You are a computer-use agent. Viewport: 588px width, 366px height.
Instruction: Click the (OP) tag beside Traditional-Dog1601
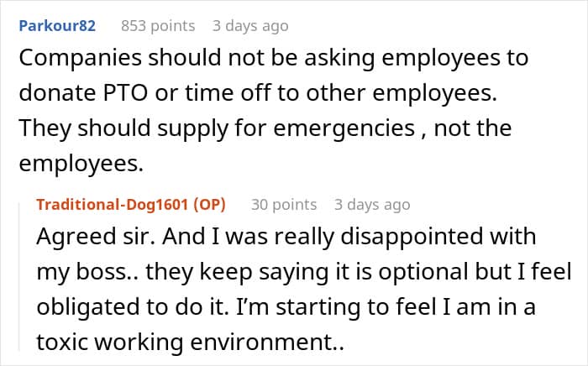[218, 204]
